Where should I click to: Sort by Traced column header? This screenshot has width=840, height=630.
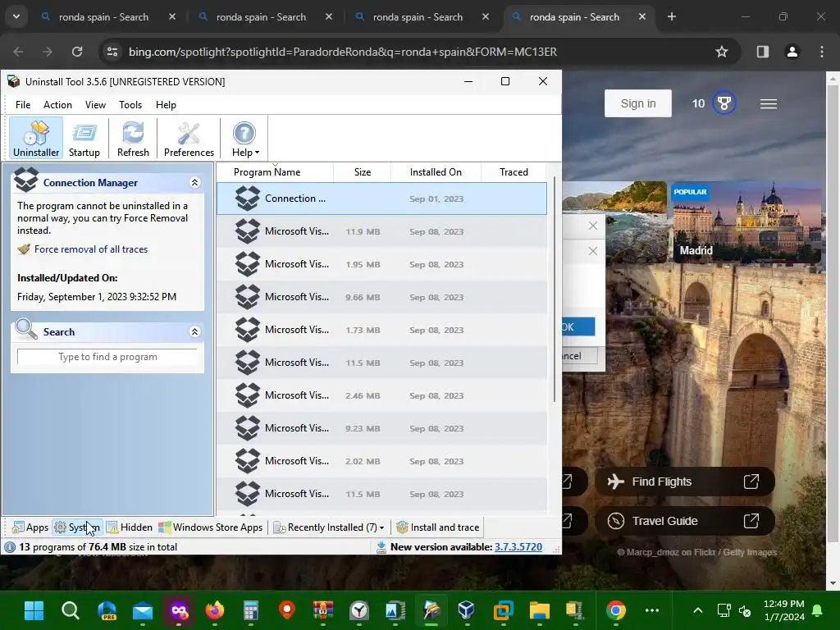point(514,172)
